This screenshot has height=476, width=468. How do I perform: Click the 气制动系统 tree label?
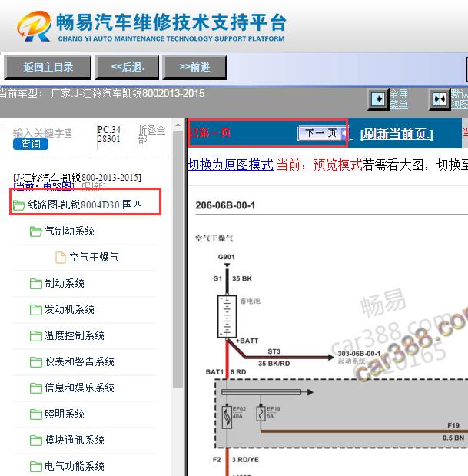[x=69, y=231]
